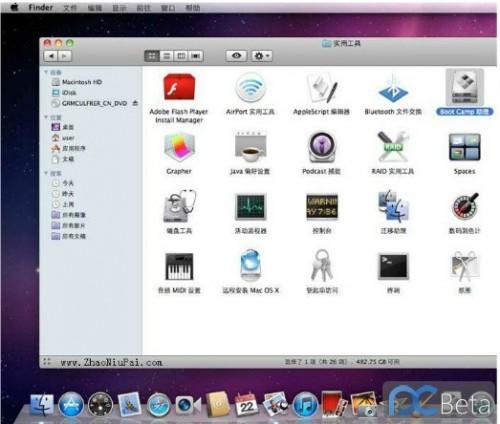Select the yesterday saved search
Screen dimensions: 500x424
click(63, 194)
